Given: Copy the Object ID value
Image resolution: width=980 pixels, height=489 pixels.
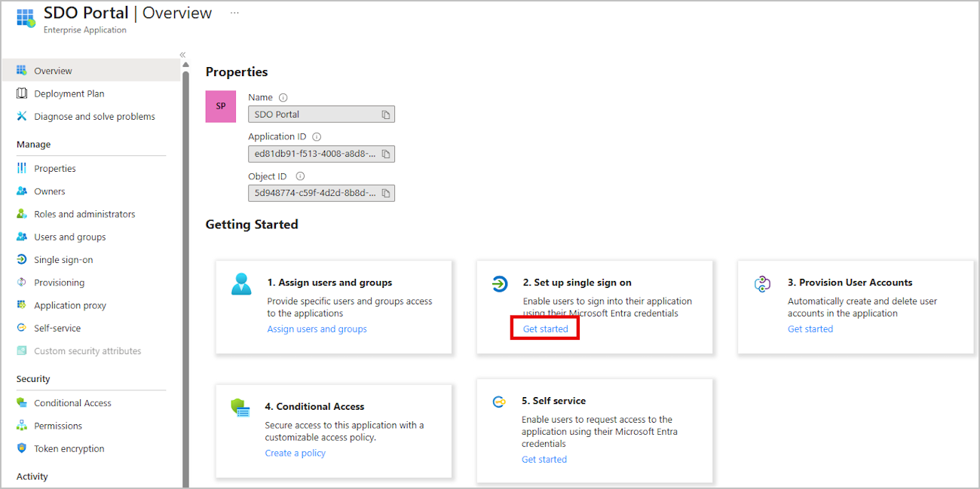Looking at the screenshot, I should coord(386,193).
